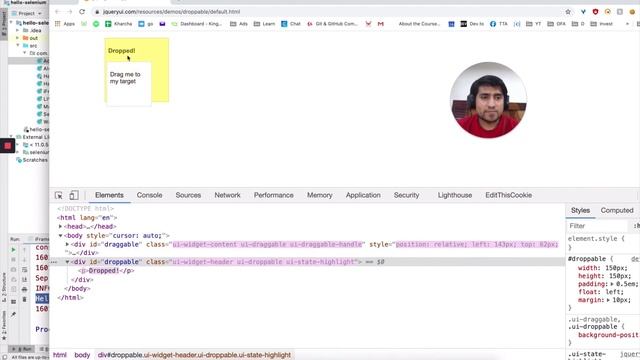Click the Drag me to my target box

129,84
